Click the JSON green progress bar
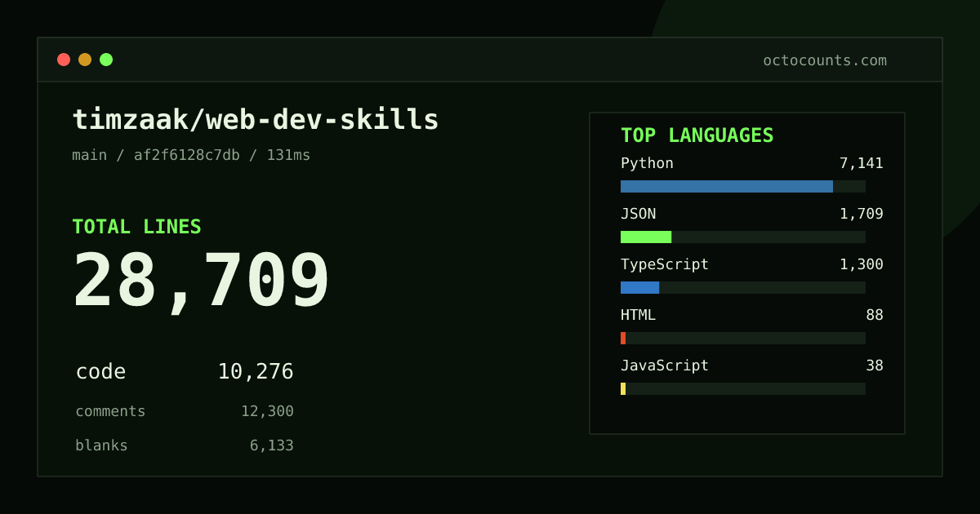Screen dimensions: 980x514 (x=646, y=237)
